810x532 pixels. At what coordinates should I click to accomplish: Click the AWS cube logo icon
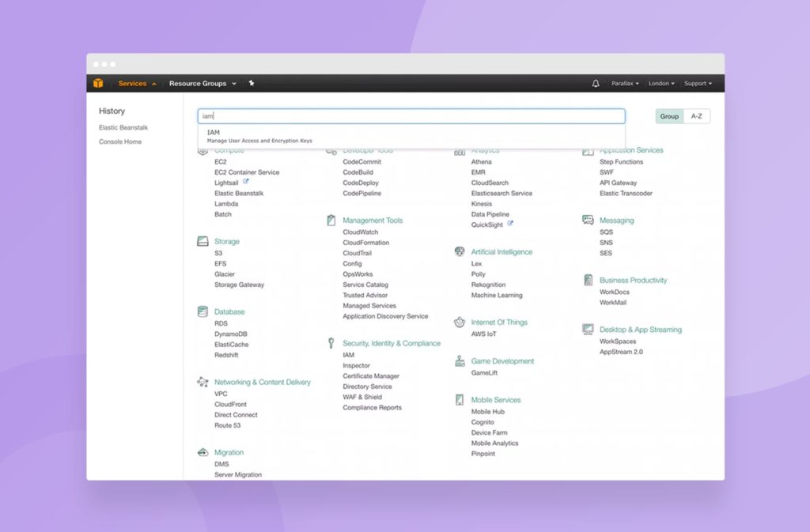pyautogui.click(x=98, y=83)
